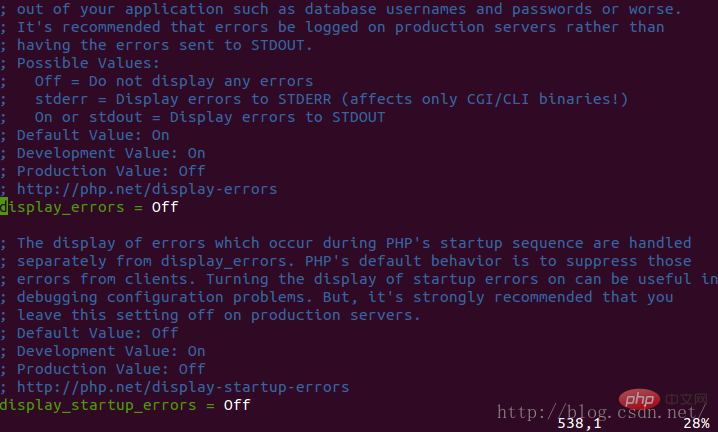
Task: Click the 538,1 line position indicator
Action: (579, 423)
